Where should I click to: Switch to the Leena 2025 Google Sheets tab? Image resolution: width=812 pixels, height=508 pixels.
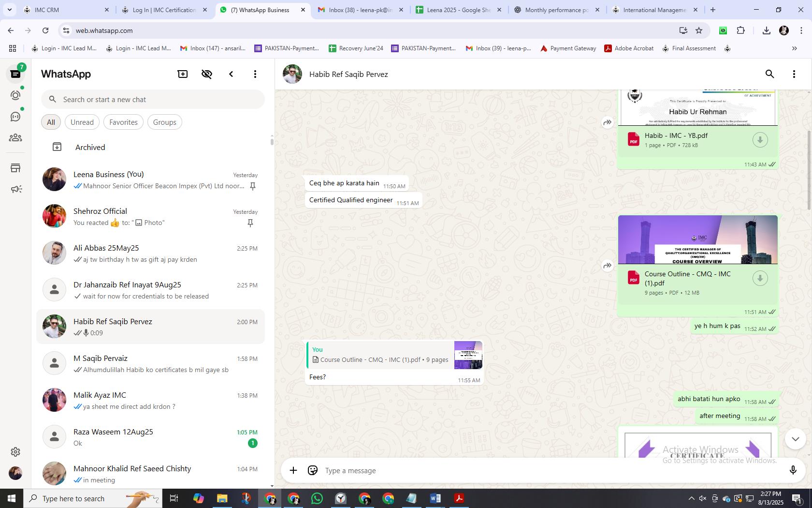[459, 10]
